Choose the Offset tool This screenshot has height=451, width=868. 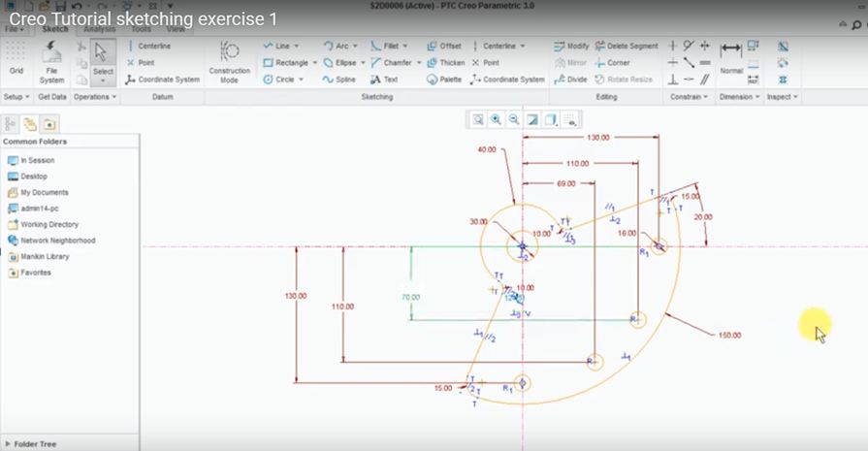(444, 46)
